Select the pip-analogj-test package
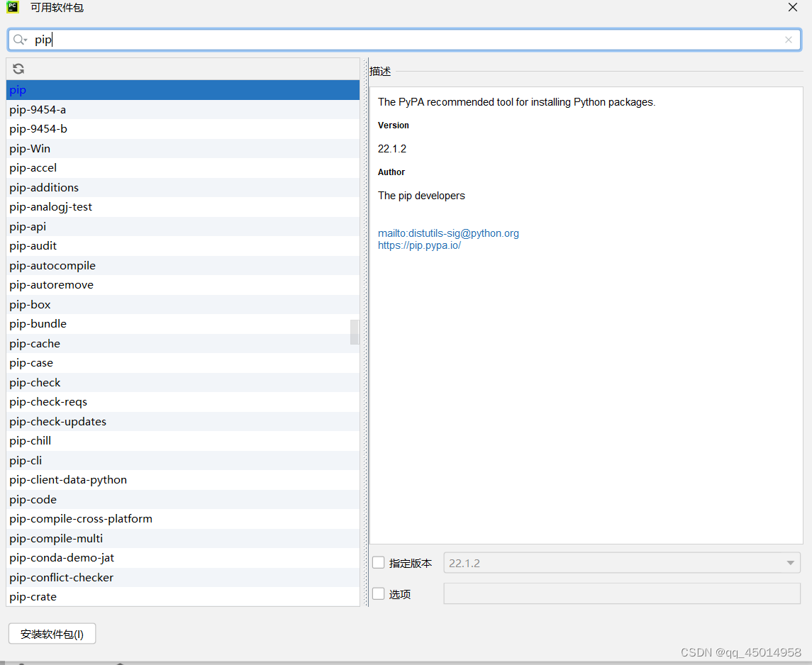 [183, 207]
